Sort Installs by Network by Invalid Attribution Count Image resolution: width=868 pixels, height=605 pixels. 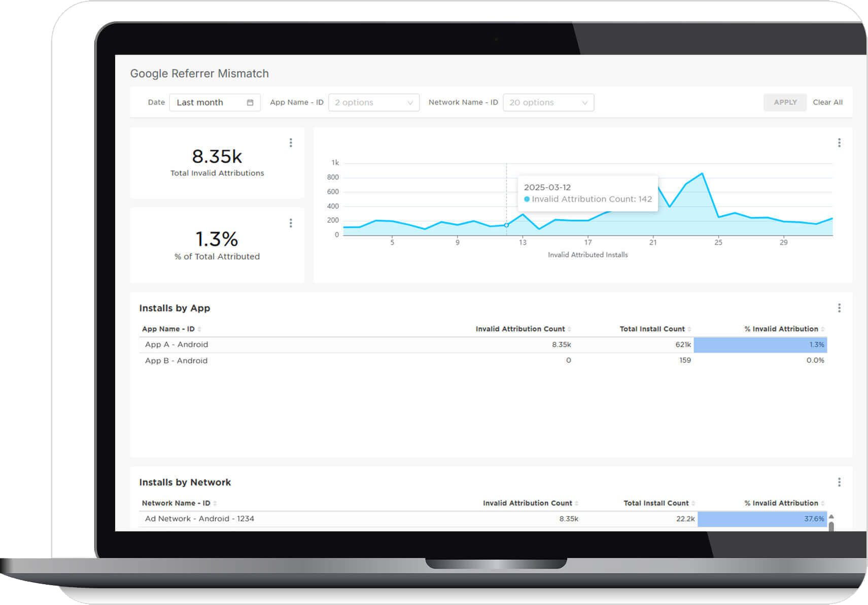point(576,503)
